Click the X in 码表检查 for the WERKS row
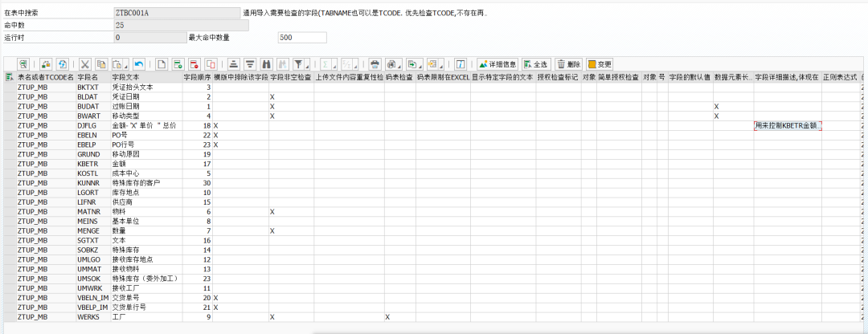 [387, 317]
